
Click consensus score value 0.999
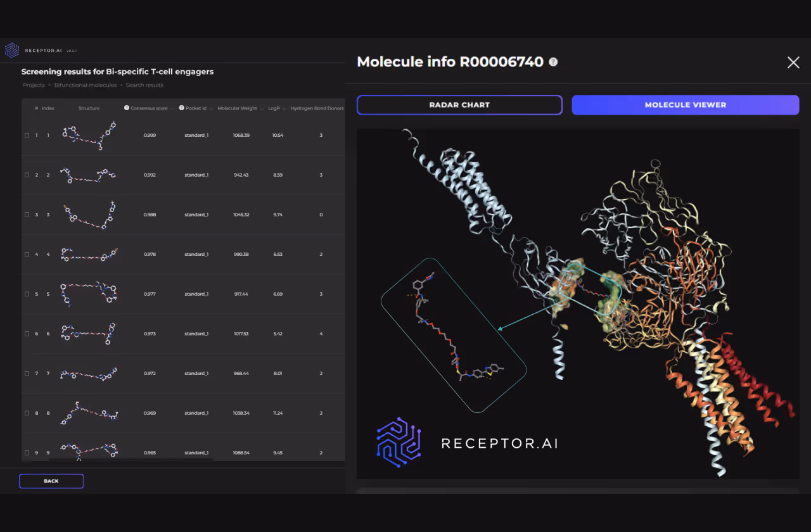(150, 136)
